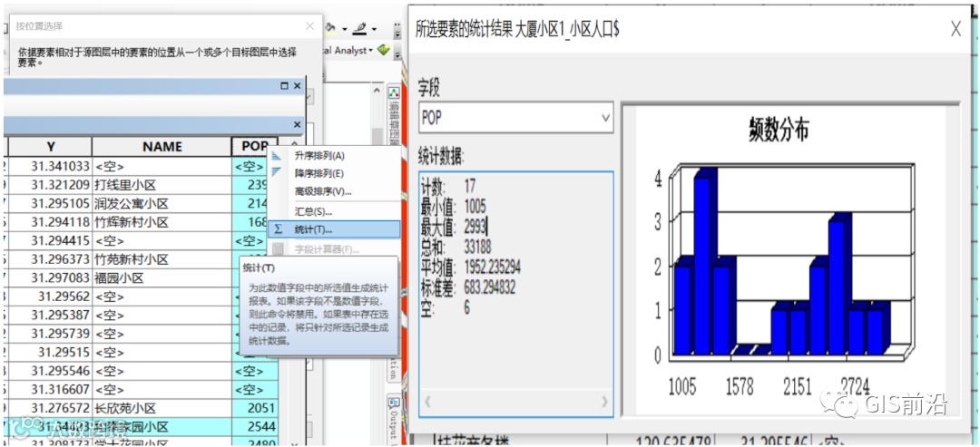Click the Y value 31.341033 cell
Screen dimensions: 980x447
click(50, 166)
